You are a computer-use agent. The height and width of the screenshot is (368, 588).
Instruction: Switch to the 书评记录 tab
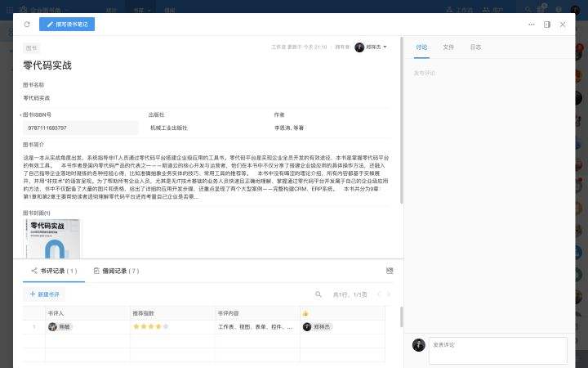point(54,271)
